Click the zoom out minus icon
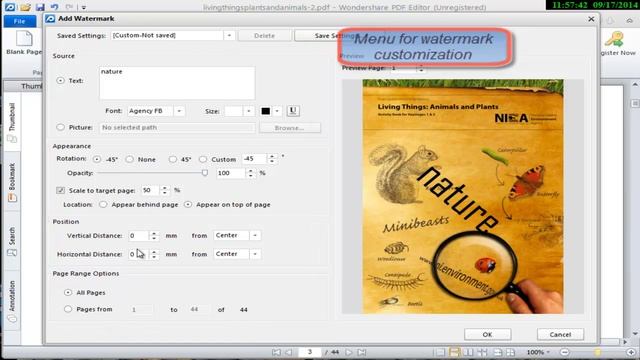 [x=564, y=352]
